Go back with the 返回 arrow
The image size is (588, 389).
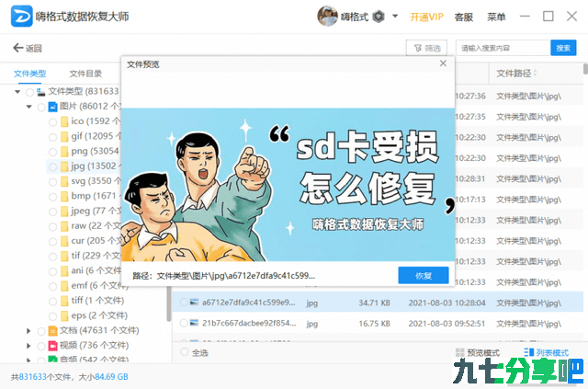28,48
